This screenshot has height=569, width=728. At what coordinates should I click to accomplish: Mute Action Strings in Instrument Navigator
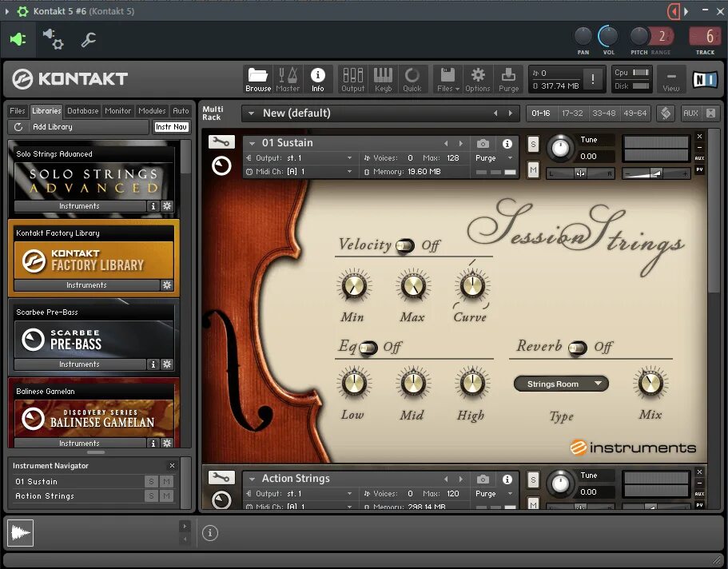(166, 496)
